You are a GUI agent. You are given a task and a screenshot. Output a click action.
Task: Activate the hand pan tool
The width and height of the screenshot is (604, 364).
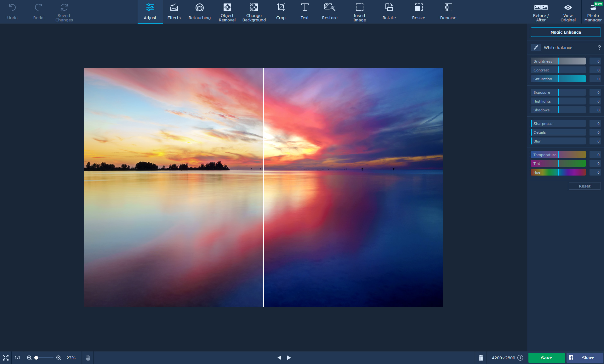pos(88,358)
